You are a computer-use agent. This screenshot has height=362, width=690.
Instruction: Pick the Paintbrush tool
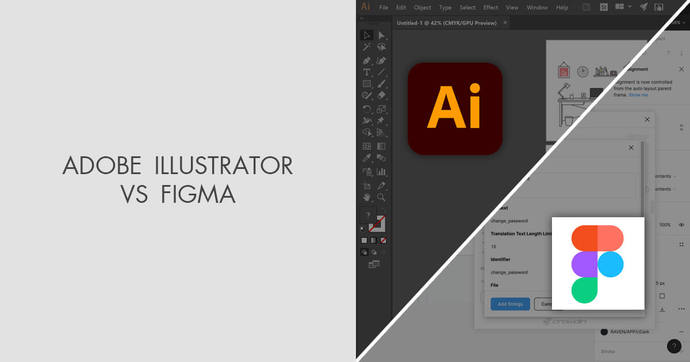click(381, 84)
